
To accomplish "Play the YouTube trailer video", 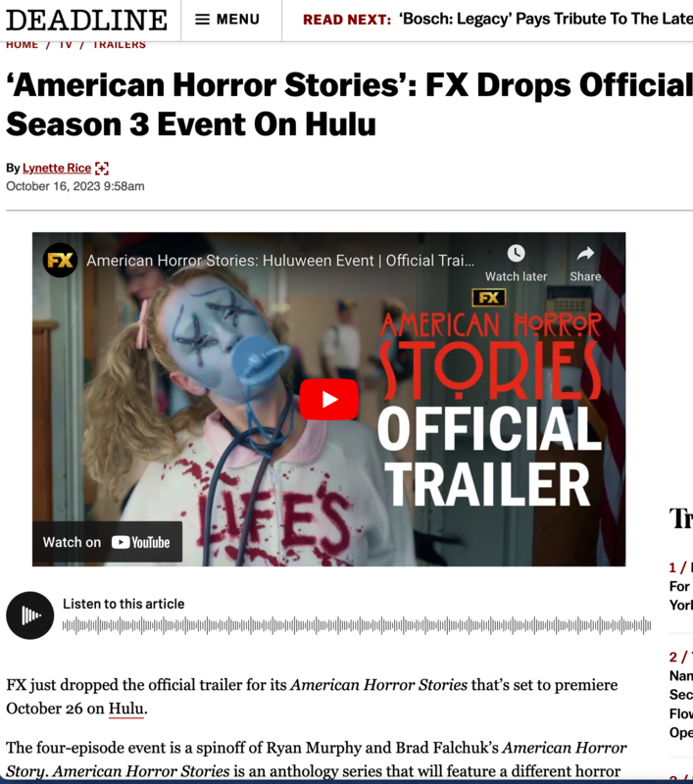I will [328, 399].
